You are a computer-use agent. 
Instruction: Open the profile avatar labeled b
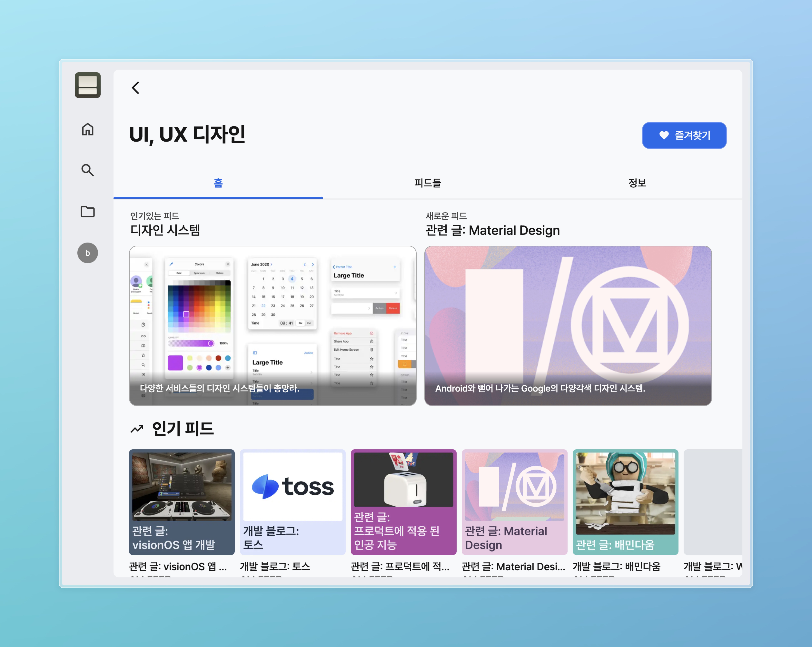87,253
